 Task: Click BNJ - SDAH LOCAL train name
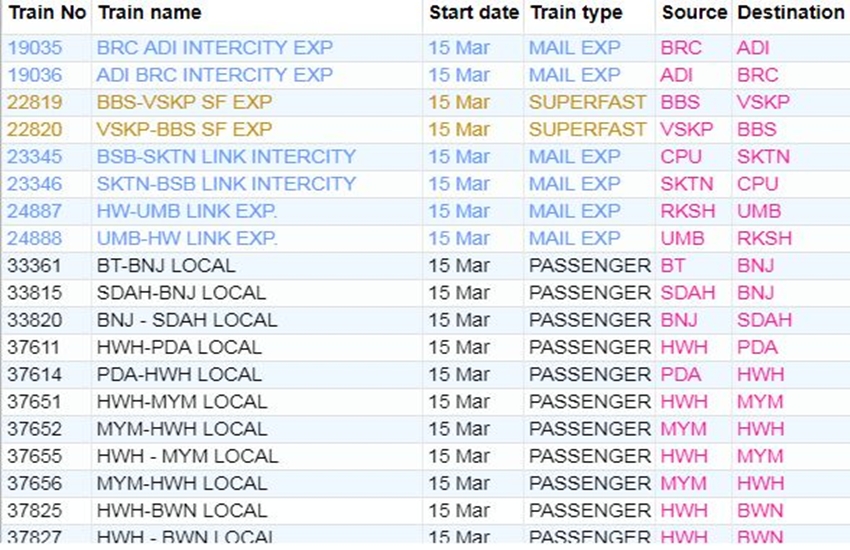[187, 320]
